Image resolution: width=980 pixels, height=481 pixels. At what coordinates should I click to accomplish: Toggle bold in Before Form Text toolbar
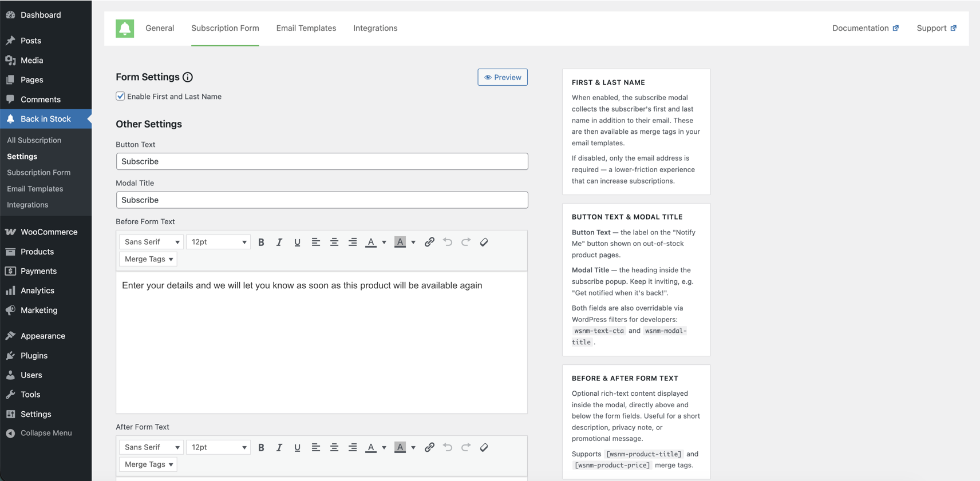click(261, 242)
